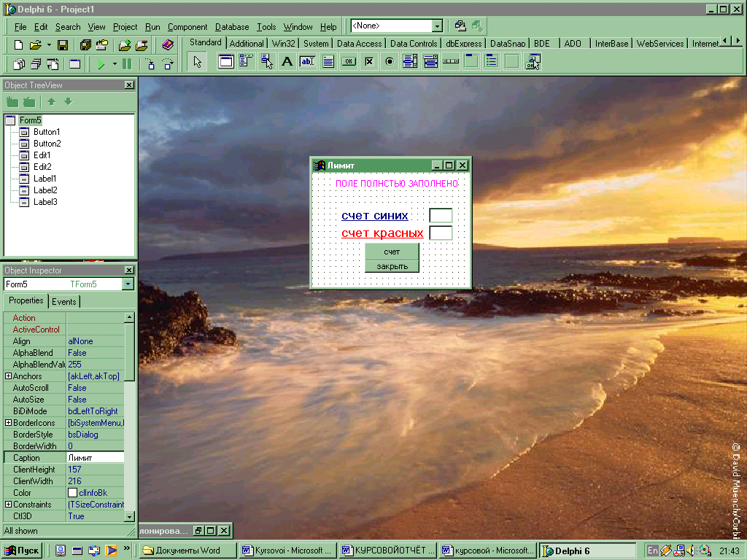
Task: Click the Toggle Form/Unit toolbar icon
Action: (x=51, y=64)
